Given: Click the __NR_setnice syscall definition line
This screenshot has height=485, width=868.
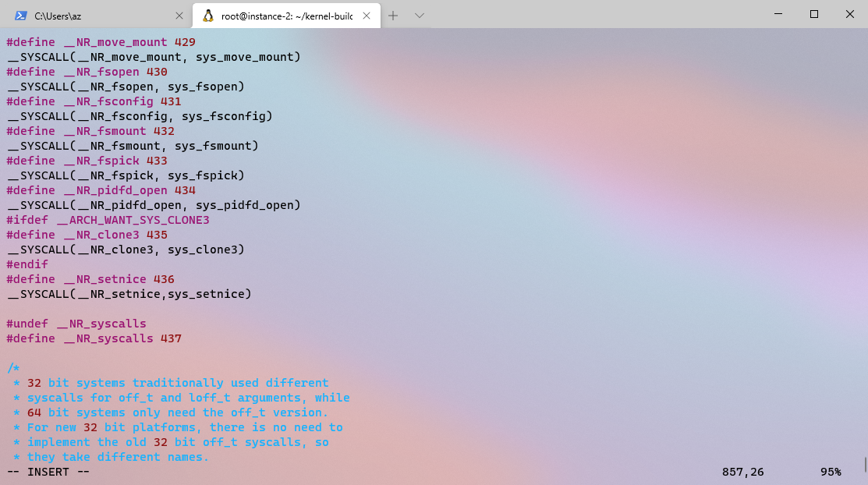Looking at the screenshot, I should (x=129, y=294).
